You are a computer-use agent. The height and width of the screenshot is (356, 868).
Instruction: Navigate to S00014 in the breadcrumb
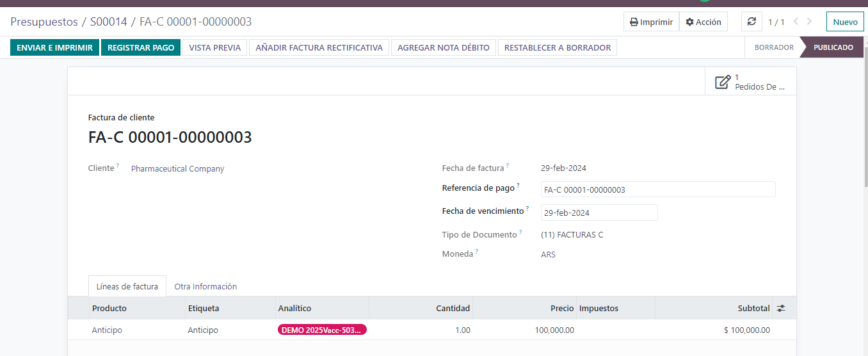coord(108,22)
